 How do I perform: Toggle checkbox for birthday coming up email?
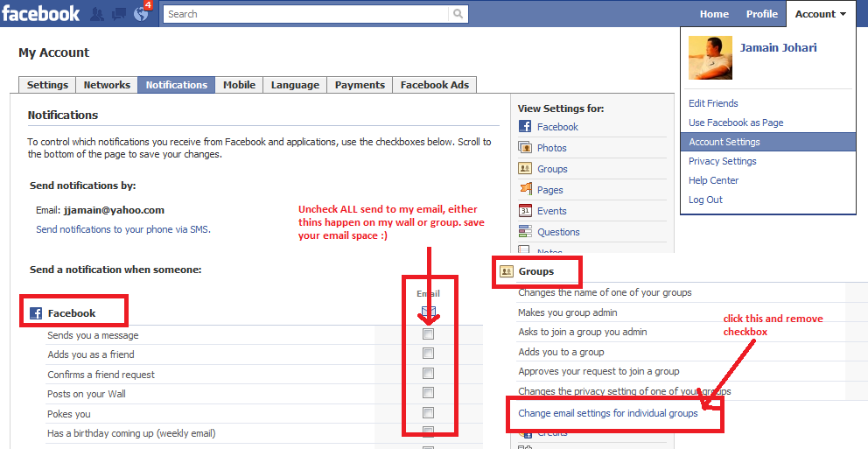coord(428,431)
